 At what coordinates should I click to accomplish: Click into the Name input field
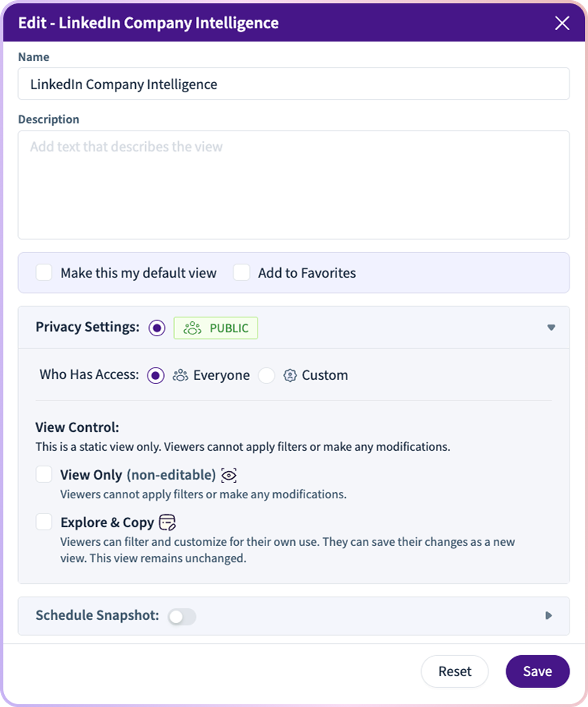click(x=294, y=84)
